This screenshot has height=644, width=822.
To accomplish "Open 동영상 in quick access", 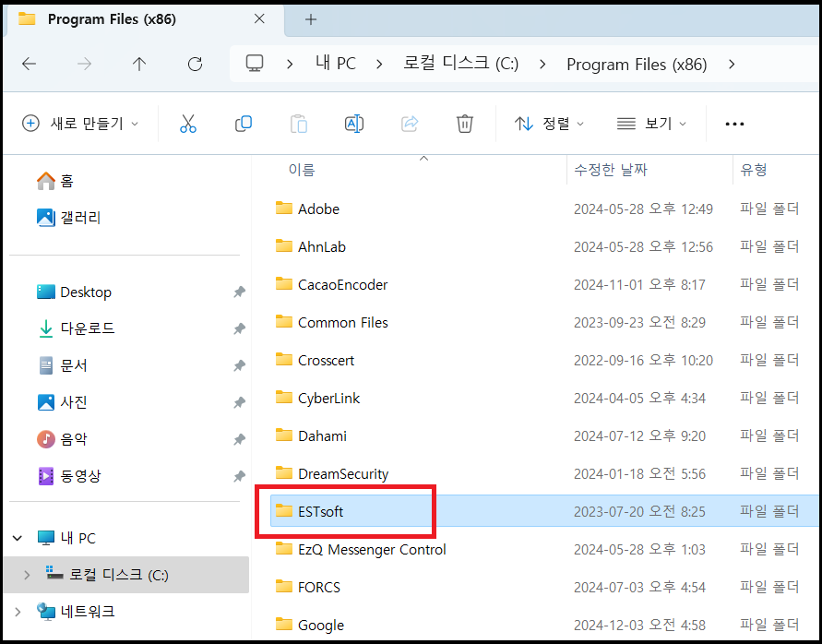I will pos(68,476).
